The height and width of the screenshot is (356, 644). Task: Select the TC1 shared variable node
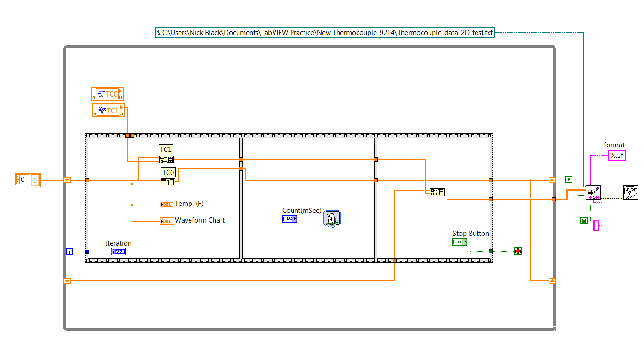[x=108, y=110]
